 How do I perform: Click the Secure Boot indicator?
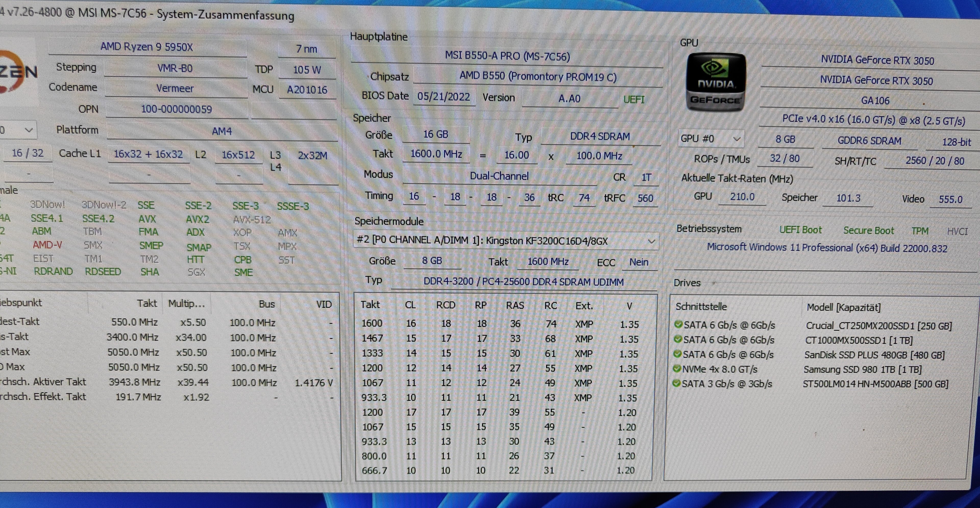point(868,230)
